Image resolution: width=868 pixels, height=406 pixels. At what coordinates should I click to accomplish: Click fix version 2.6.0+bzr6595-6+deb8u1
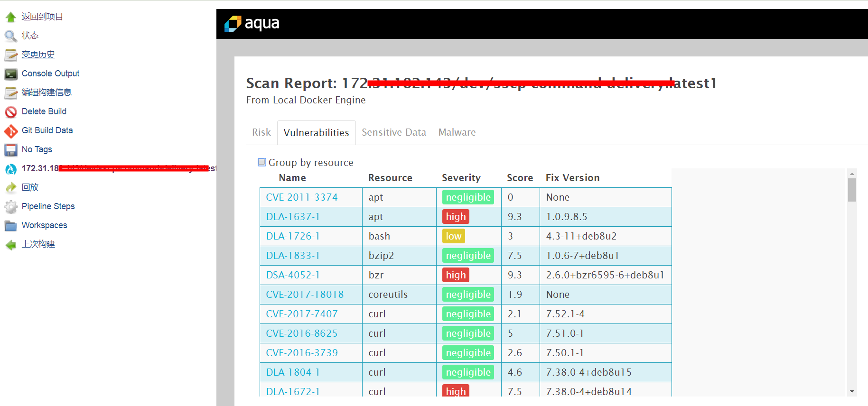click(x=605, y=275)
